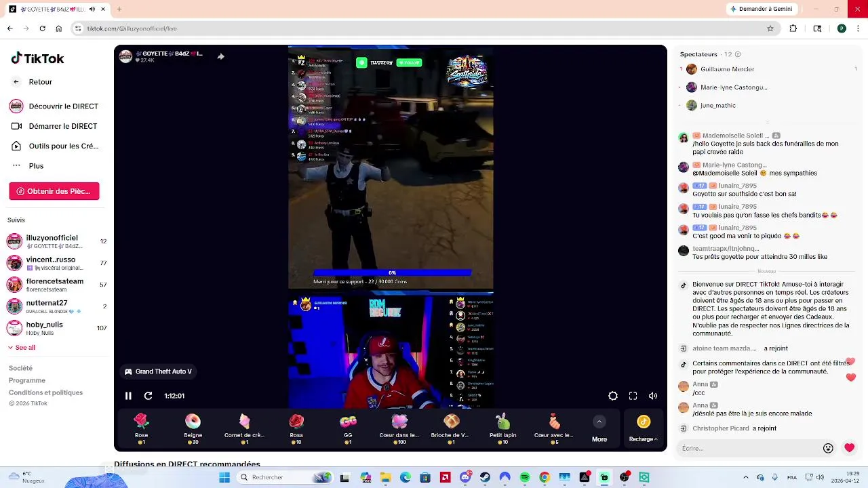Open Spotify from taskbar

[x=525, y=477]
